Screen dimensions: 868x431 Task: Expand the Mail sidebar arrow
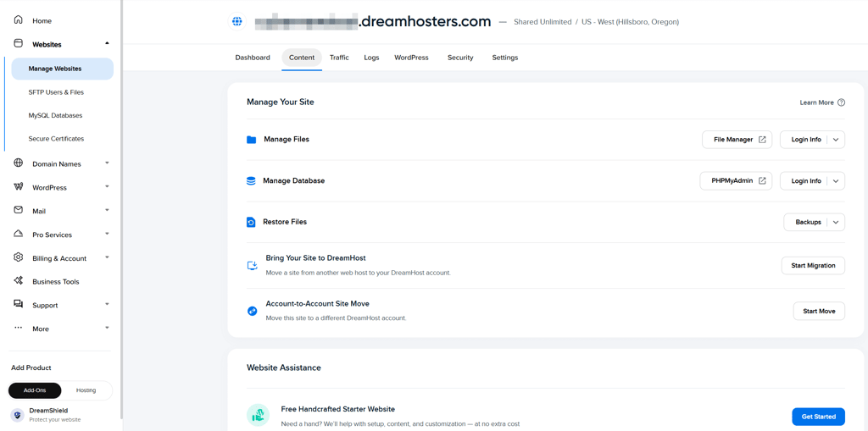coord(107,210)
